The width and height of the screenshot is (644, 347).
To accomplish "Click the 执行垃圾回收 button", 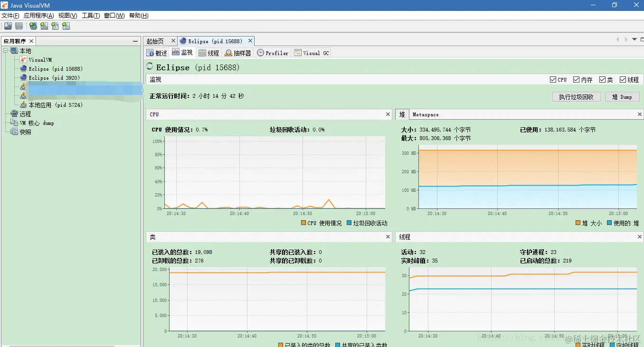I will tap(577, 97).
